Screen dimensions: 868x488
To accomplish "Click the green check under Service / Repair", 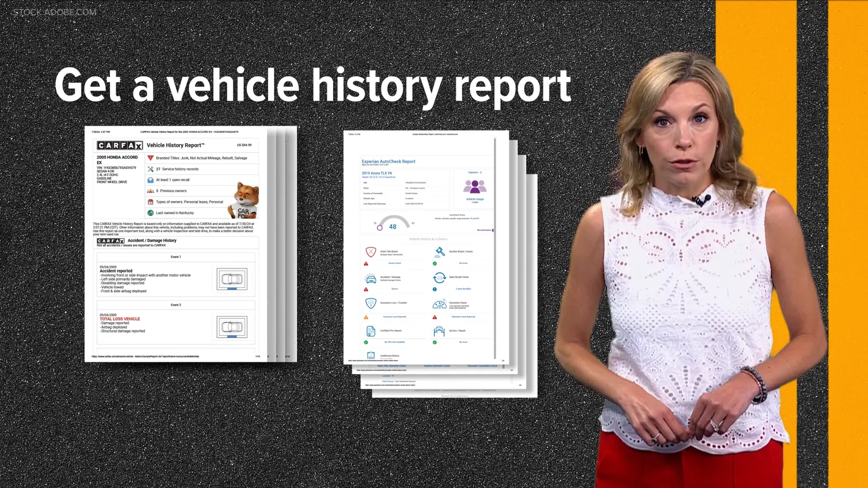I will click(435, 342).
